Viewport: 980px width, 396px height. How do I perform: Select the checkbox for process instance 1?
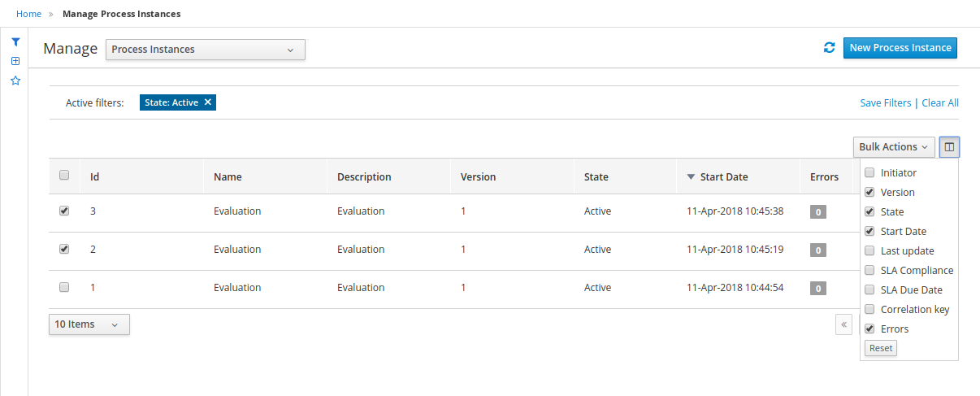coord(64,287)
